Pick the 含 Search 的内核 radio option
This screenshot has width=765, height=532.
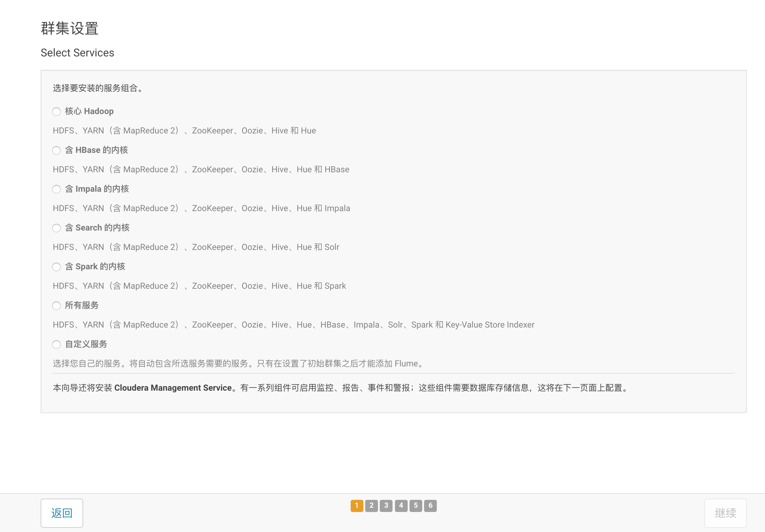pos(56,228)
